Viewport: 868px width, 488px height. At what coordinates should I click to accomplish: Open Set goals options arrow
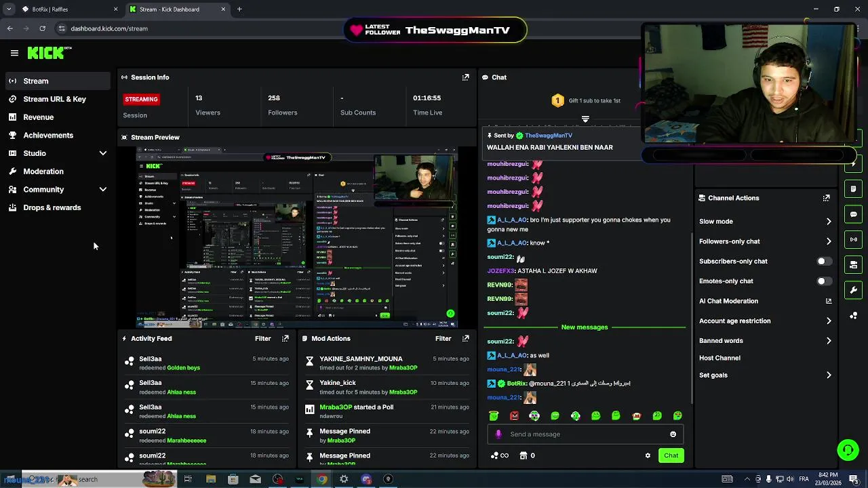click(829, 375)
